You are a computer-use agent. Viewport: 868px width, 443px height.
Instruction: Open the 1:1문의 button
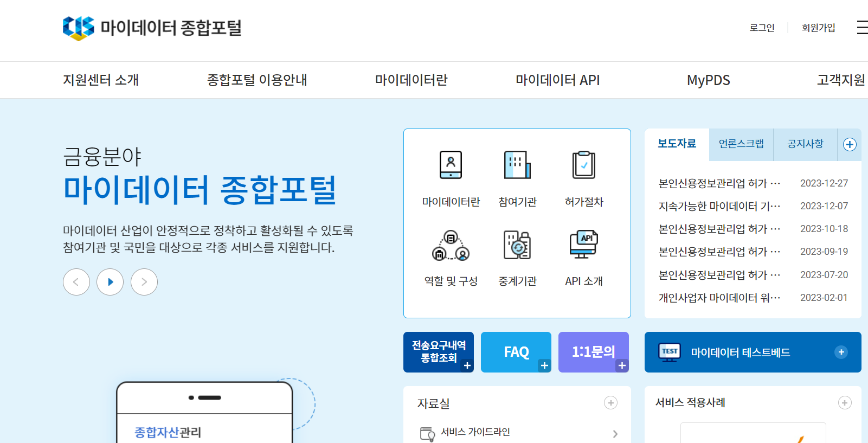(x=594, y=352)
